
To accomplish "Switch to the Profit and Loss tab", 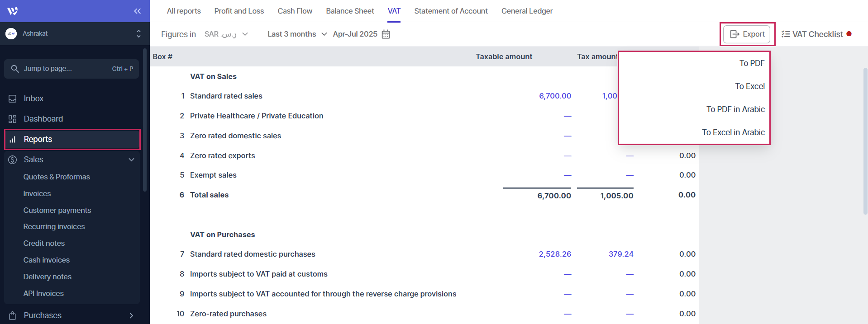I will click(239, 11).
